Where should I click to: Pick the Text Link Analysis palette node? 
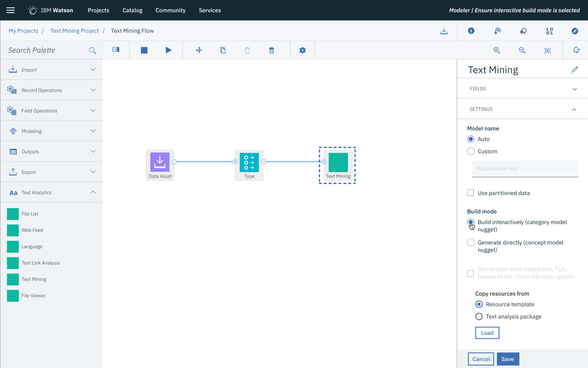coord(33,263)
